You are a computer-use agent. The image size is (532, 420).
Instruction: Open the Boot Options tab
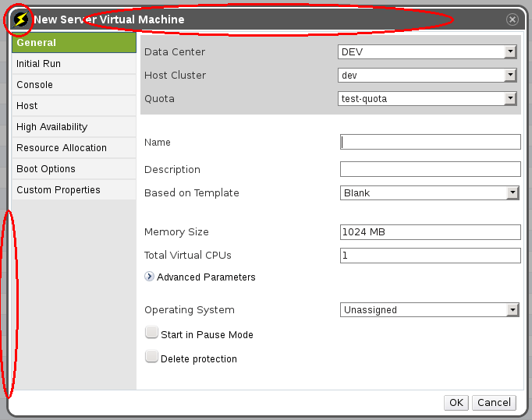click(x=74, y=169)
